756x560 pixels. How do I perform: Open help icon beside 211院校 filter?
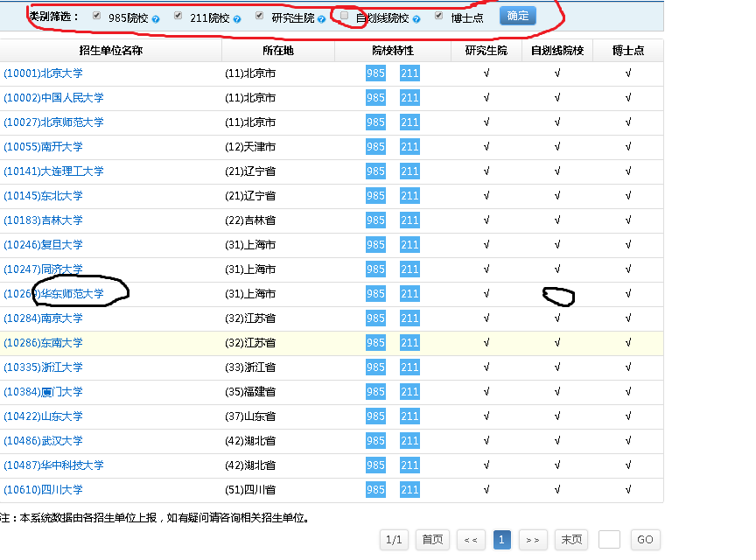(x=237, y=19)
